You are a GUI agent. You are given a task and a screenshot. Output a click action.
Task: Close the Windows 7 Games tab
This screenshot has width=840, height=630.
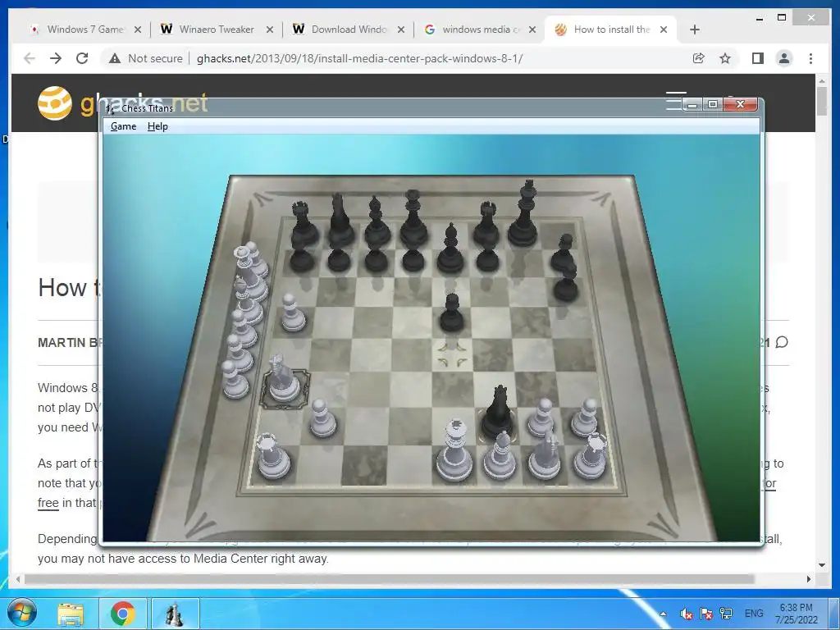click(x=138, y=30)
